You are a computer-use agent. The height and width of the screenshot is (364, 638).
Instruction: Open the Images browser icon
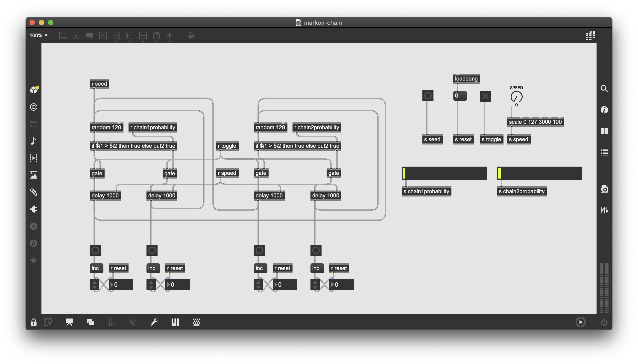point(34,175)
